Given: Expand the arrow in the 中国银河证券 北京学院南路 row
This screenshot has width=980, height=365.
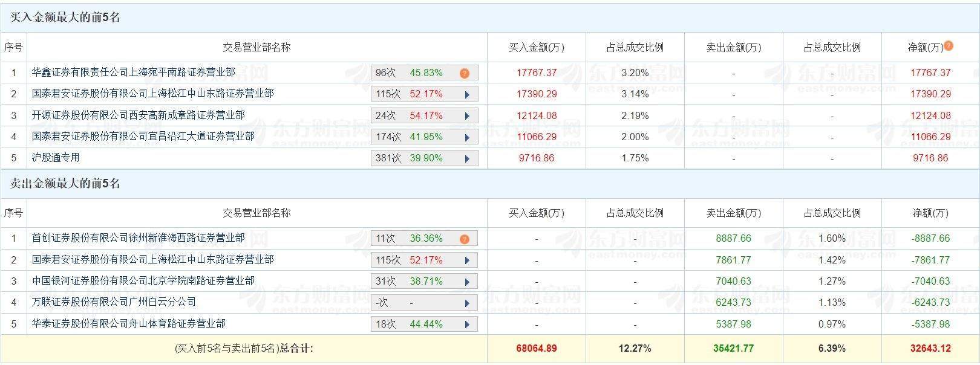Looking at the screenshot, I should [x=467, y=282].
